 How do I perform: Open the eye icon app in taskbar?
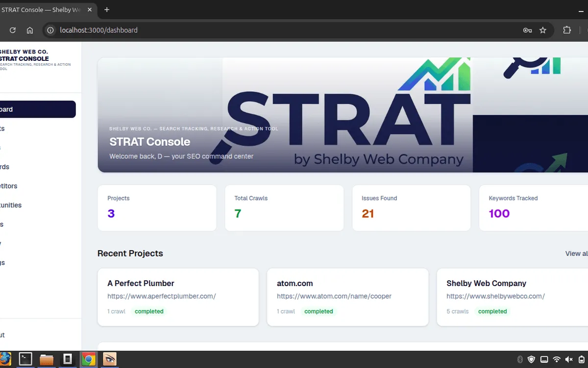coord(109,360)
